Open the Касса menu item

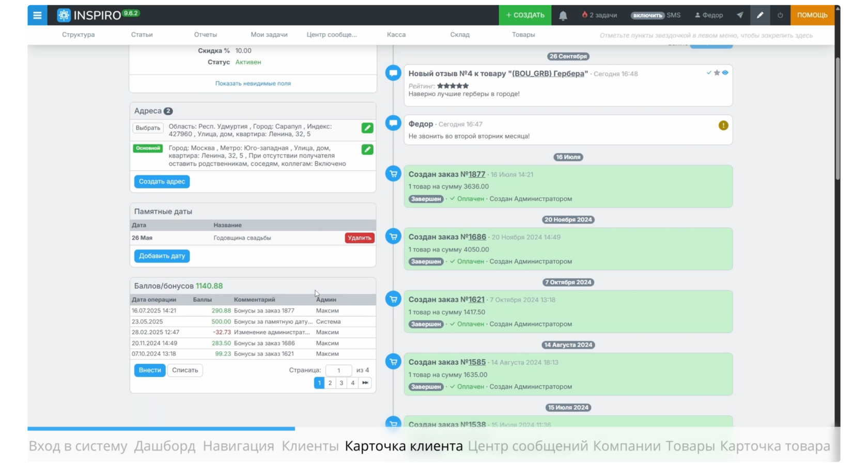[x=396, y=35]
